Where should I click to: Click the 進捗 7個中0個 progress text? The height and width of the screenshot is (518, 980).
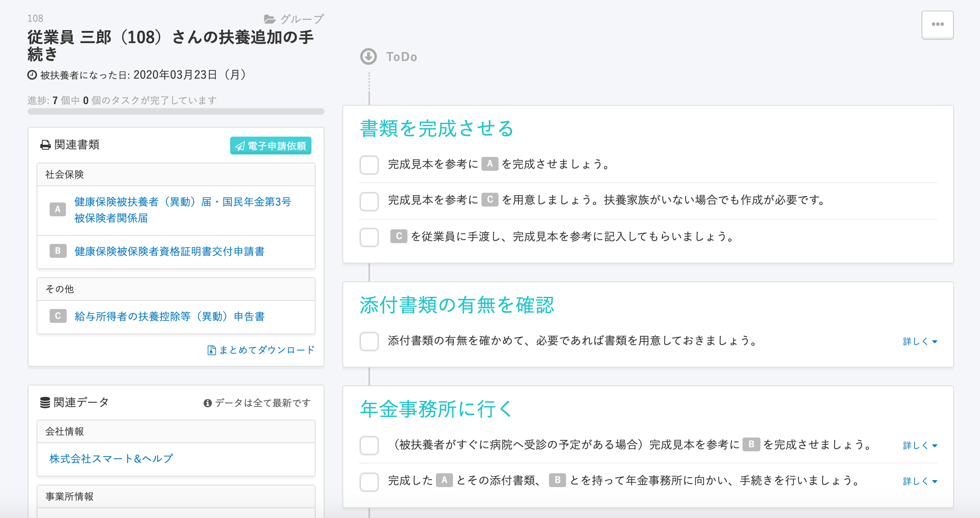[x=122, y=100]
